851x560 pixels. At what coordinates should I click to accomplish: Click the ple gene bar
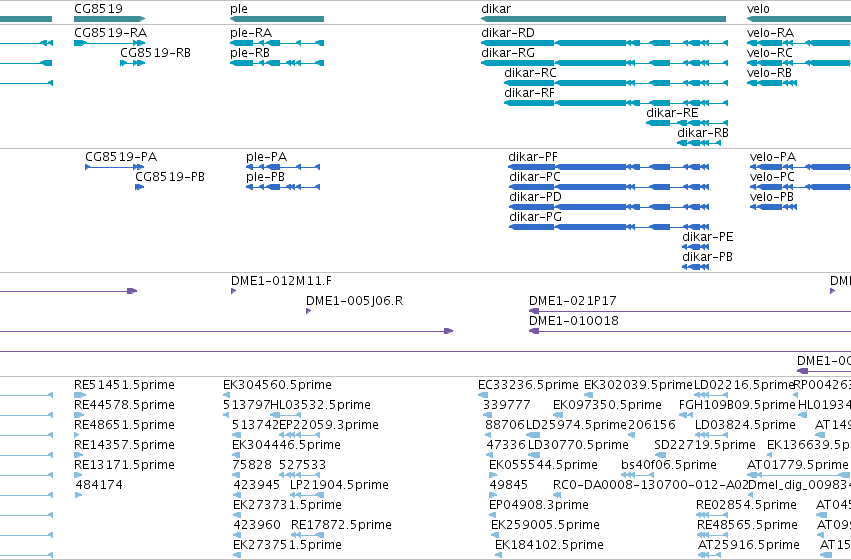277,19
